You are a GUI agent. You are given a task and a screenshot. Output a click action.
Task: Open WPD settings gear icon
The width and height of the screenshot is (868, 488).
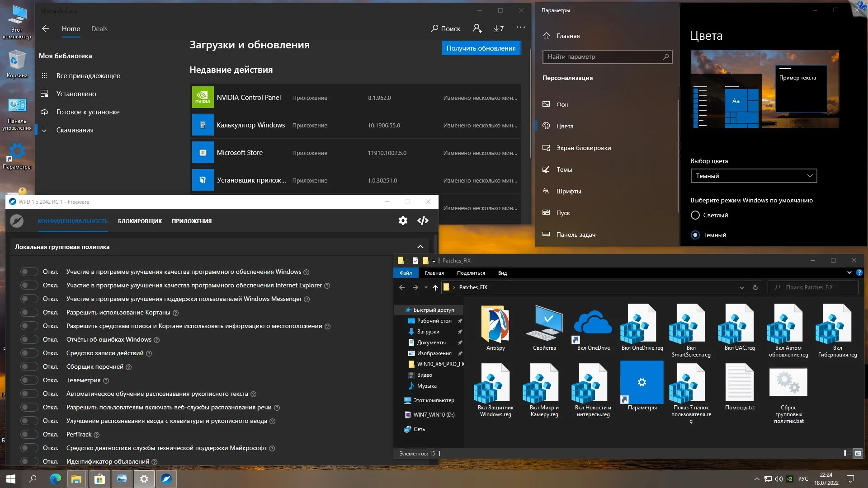coord(403,221)
